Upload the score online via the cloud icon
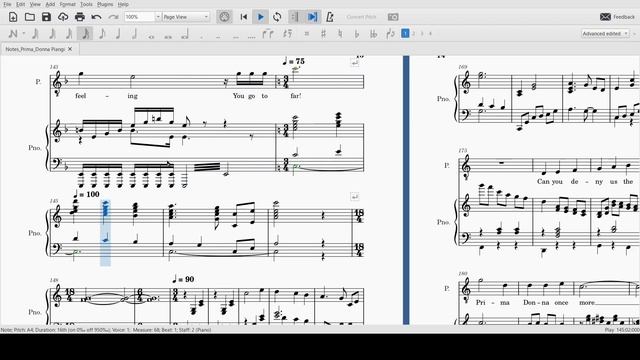The width and height of the screenshot is (640, 360). (63, 17)
